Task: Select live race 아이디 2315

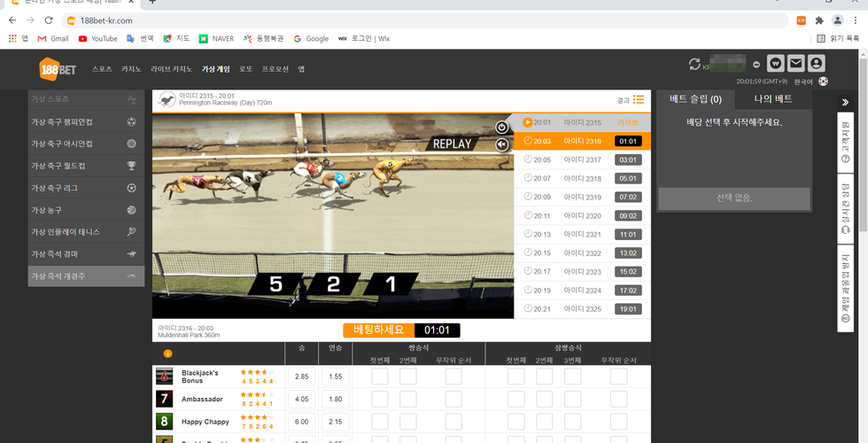Action: pos(583,122)
